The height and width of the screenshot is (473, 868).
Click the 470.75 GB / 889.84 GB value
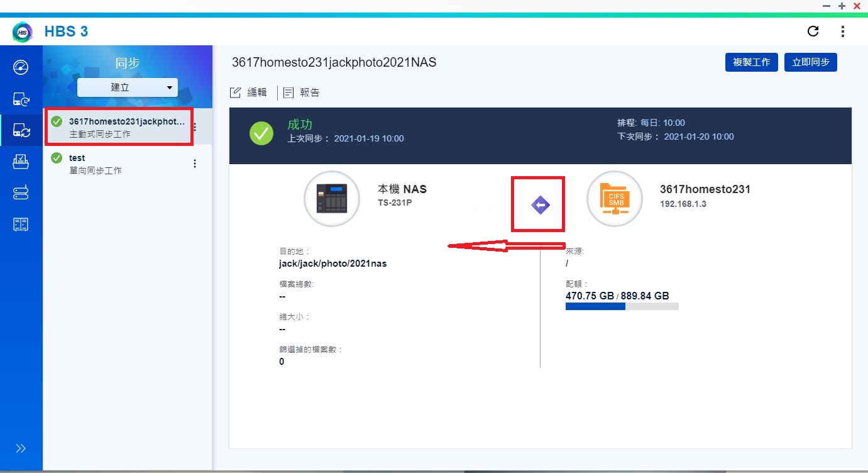(617, 296)
